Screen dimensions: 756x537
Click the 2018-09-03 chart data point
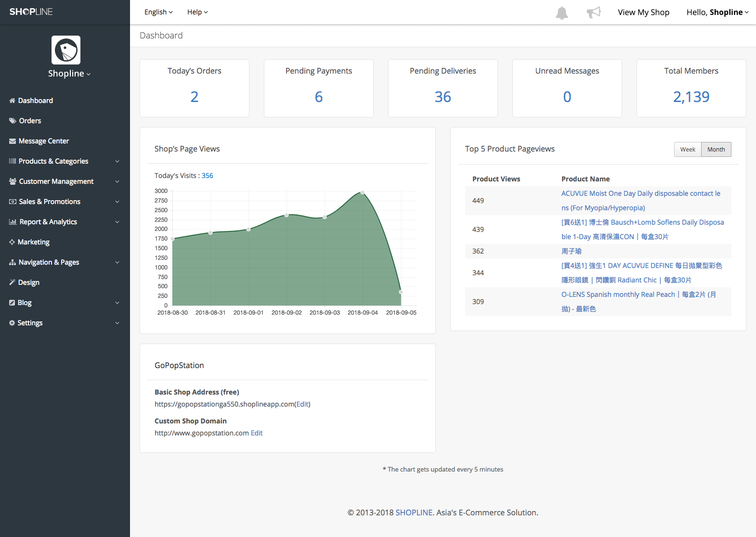(x=325, y=217)
